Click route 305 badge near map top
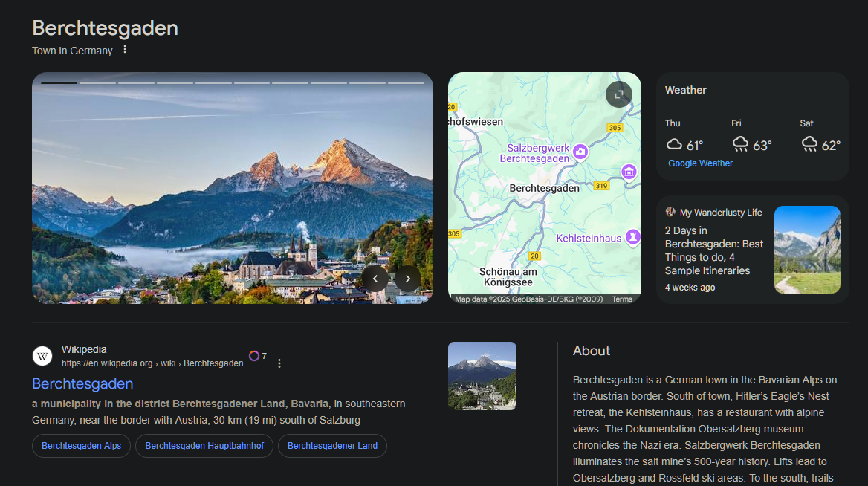 (x=615, y=128)
